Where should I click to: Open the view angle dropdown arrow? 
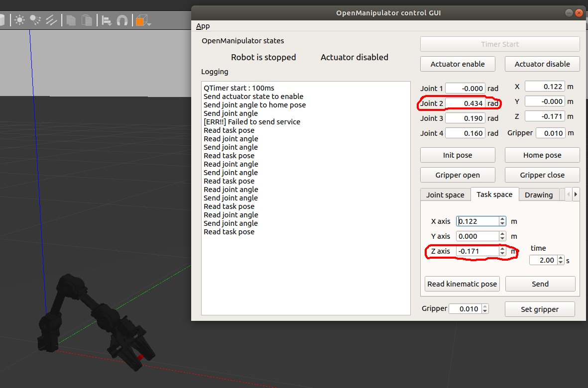click(x=149, y=24)
